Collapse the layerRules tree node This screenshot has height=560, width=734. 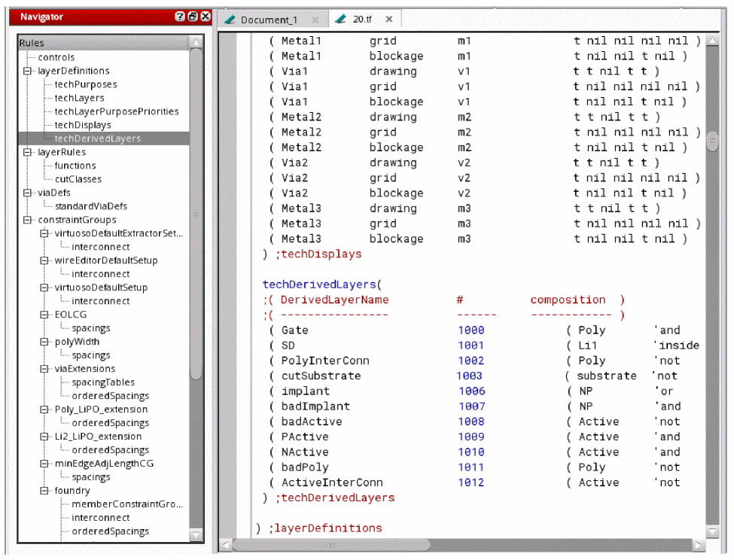(29, 152)
